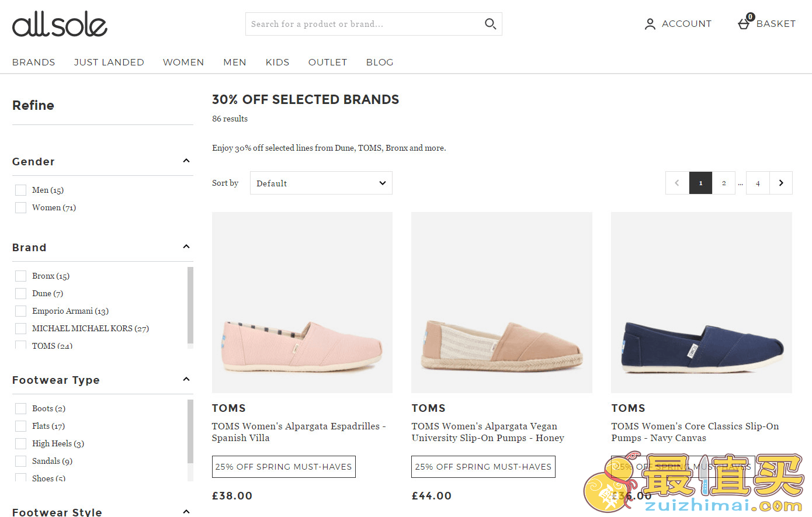Go to results page 4

[x=758, y=183]
